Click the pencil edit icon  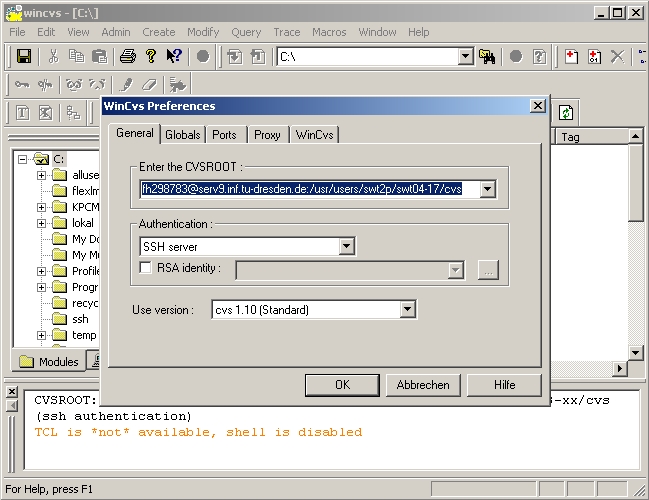tap(126, 85)
